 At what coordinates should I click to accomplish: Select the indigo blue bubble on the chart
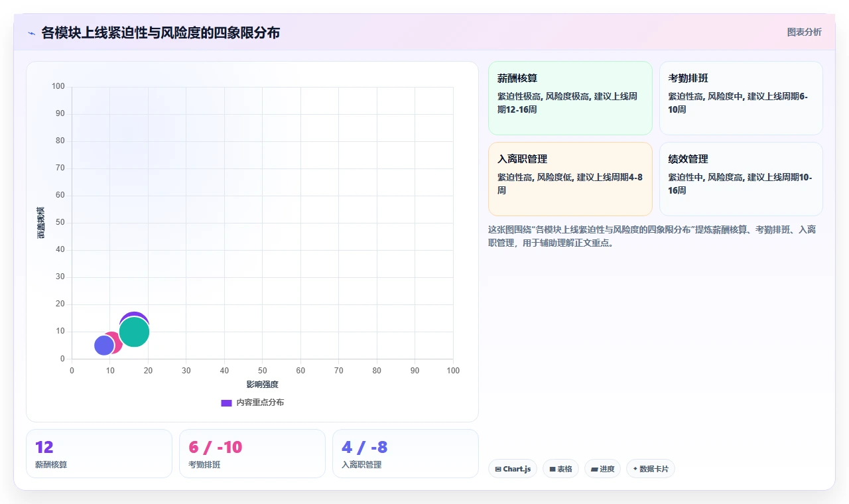[x=103, y=346]
